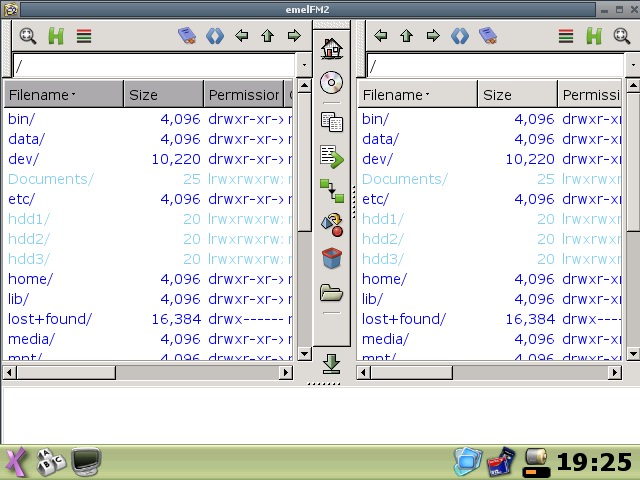Open the terminal icon in the taskbar
640x480 pixels.
(x=87, y=461)
